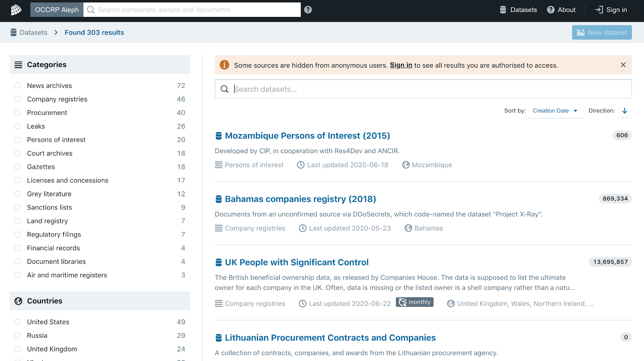Reverse sort direction with the down arrow
644x361 pixels.
click(x=625, y=110)
